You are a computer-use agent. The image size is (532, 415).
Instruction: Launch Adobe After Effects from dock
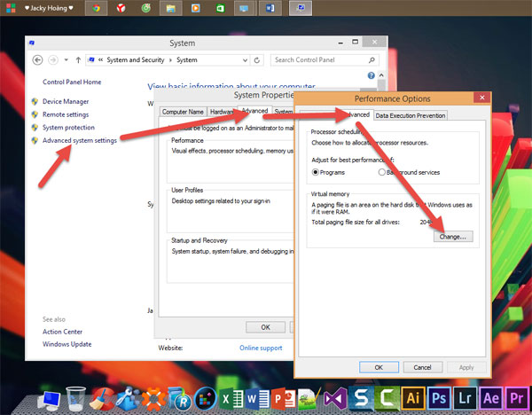tap(491, 399)
